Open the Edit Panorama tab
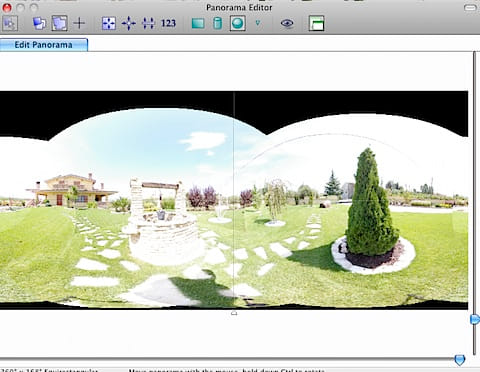Screen dimensions: 480x372 click(x=44, y=45)
